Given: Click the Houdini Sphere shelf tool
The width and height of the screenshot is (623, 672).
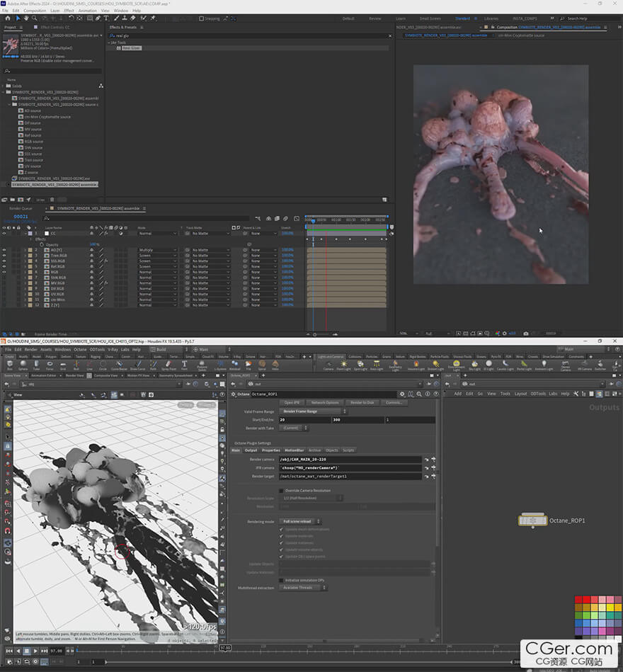Looking at the screenshot, I should coord(23,365).
